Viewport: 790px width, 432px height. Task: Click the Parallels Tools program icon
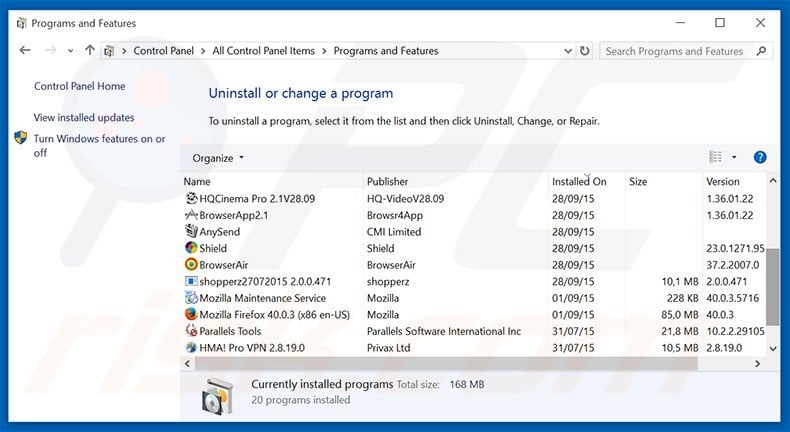191,331
